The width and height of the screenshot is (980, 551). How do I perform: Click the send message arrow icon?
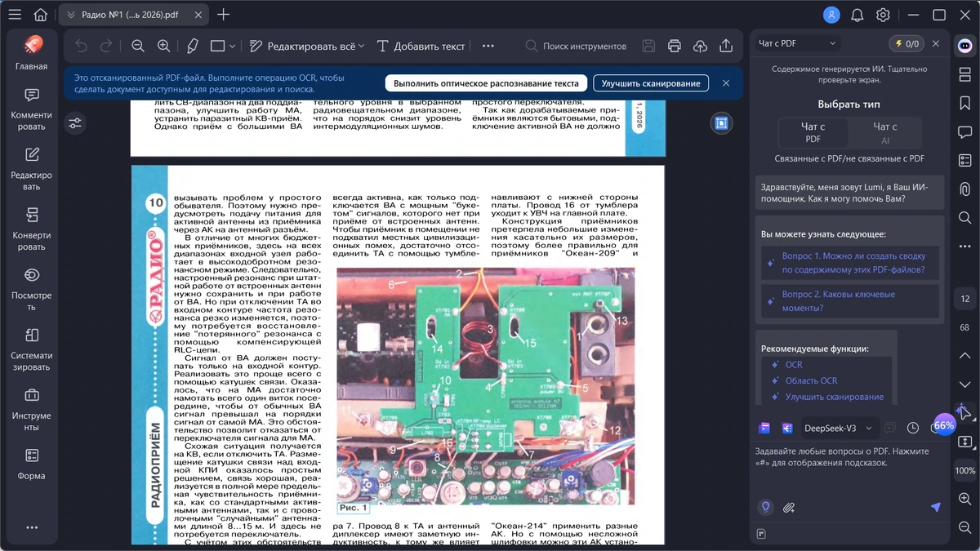(936, 507)
